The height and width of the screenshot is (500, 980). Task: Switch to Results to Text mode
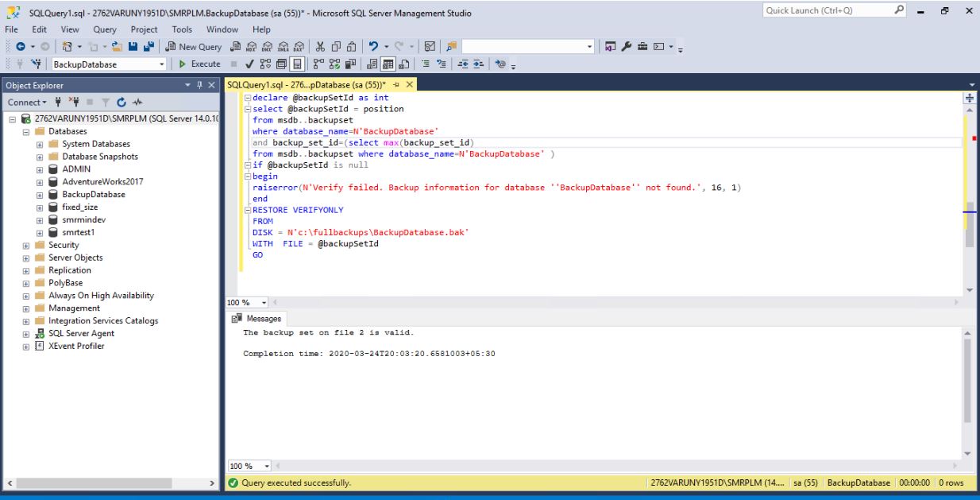pos(372,64)
